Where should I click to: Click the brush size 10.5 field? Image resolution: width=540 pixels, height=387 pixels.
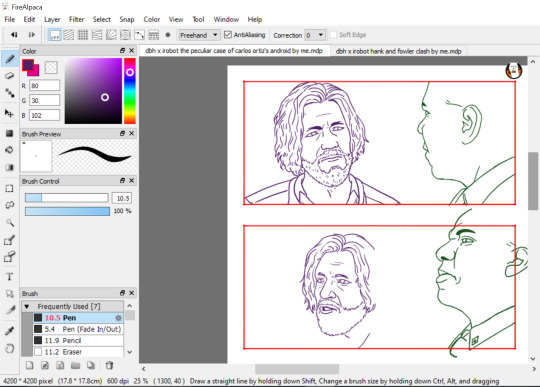click(x=122, y=198)
